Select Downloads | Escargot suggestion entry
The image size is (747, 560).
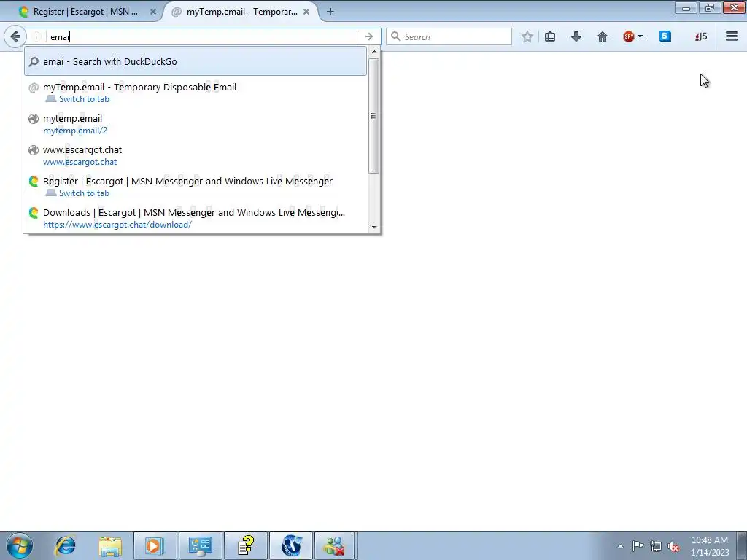tap(196, 218)
